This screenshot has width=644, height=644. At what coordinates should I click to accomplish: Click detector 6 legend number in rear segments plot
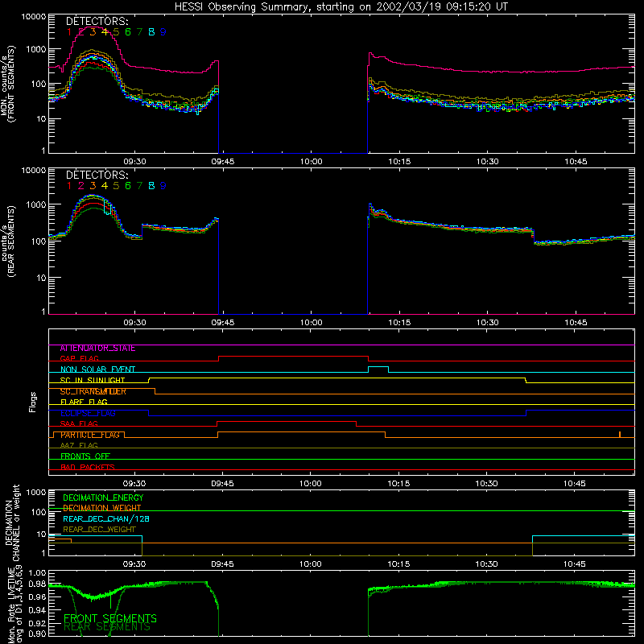click(x=128, y=186)
